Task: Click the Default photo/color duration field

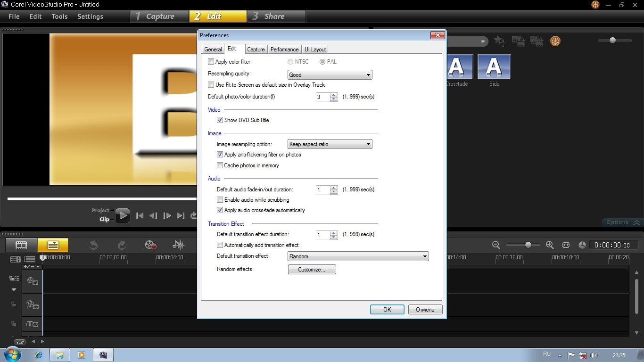Action: (323, 97)
